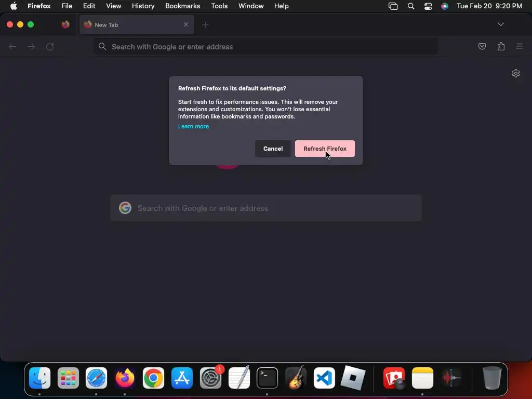Open the Tools menu
The image size is (532, 399).
click(219, 6)
